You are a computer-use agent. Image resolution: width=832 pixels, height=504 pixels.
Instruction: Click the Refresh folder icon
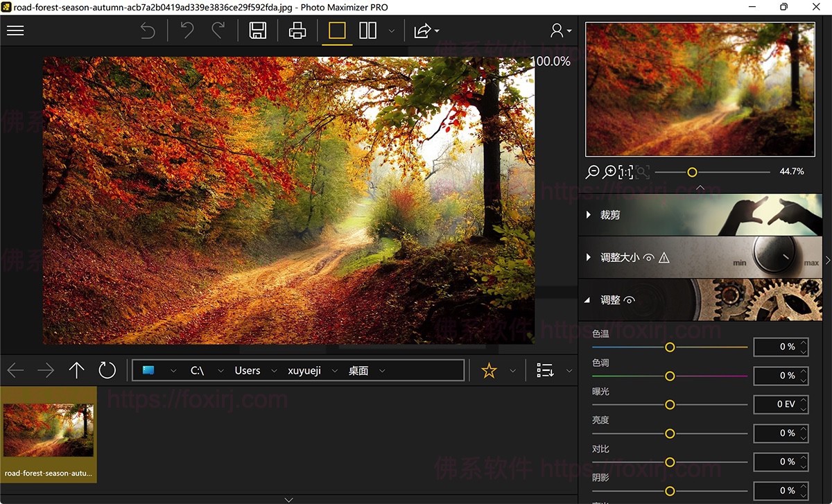[x=107, y=370]
